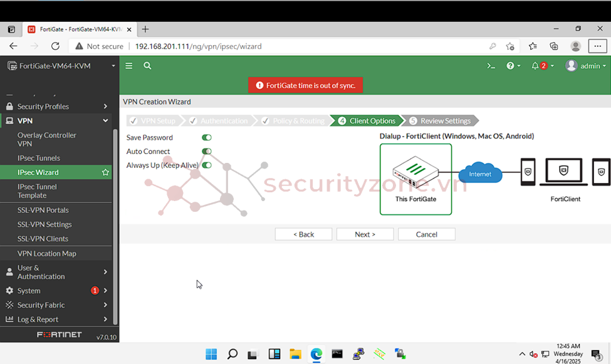
Task: Open the CLI console icon
Action: (491, 66)
